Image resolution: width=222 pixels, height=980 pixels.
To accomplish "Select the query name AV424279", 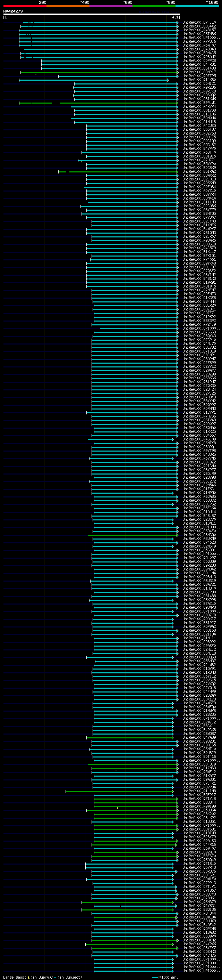I will [13, 11].
